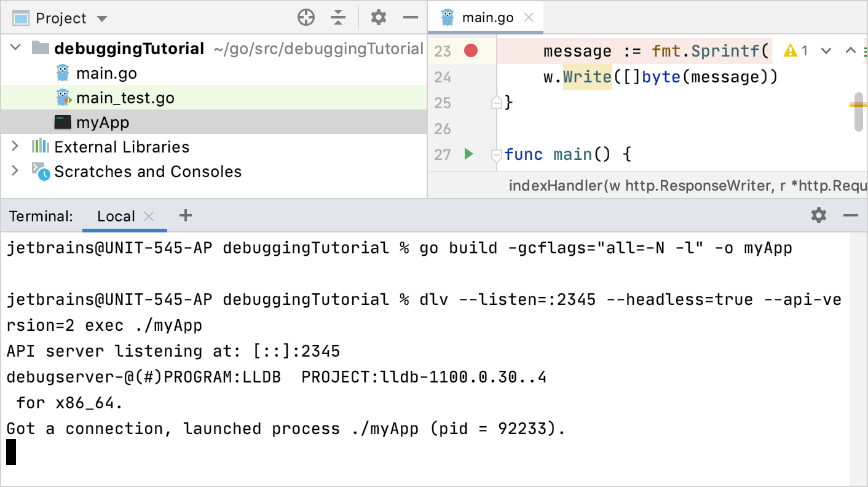Collapse the debuggingTutorial folder
Viewport: 868px width, 487px height.
tap(16, 48)
